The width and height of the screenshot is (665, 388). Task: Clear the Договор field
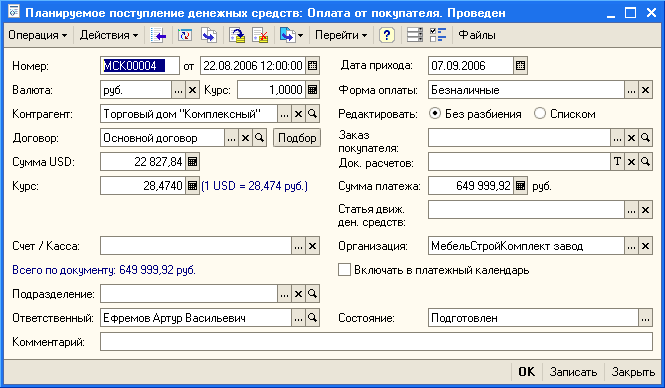click(x=246, y=138)
